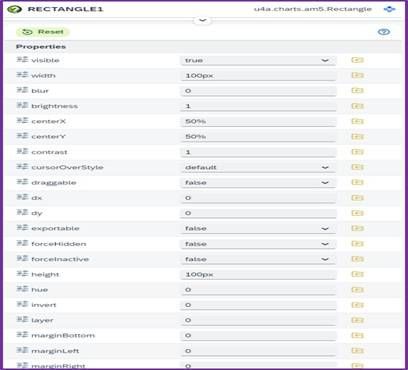Click the marginLeft value input field
The width and height of the screenshot is (408, 370).
pos(258,351)
